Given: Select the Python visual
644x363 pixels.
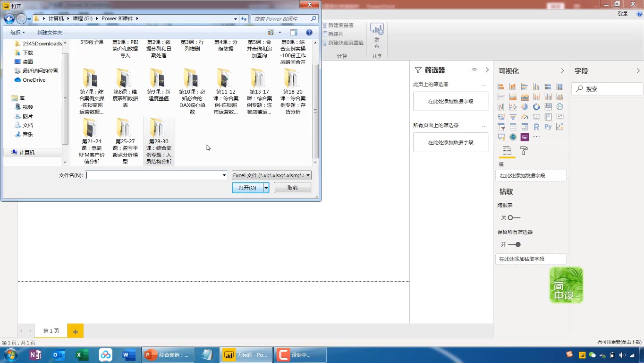Looking at the screenshot, I should [548, 127].
